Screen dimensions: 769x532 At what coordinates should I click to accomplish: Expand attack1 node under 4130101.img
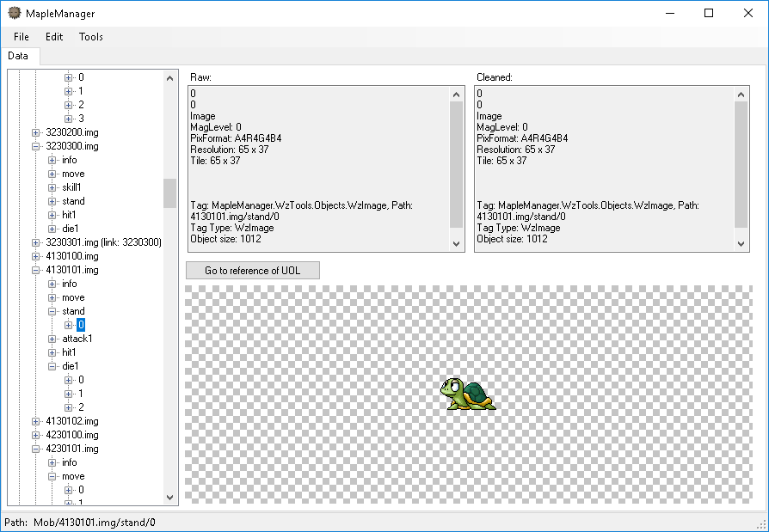pyautogui.click(x=52, y=339)
